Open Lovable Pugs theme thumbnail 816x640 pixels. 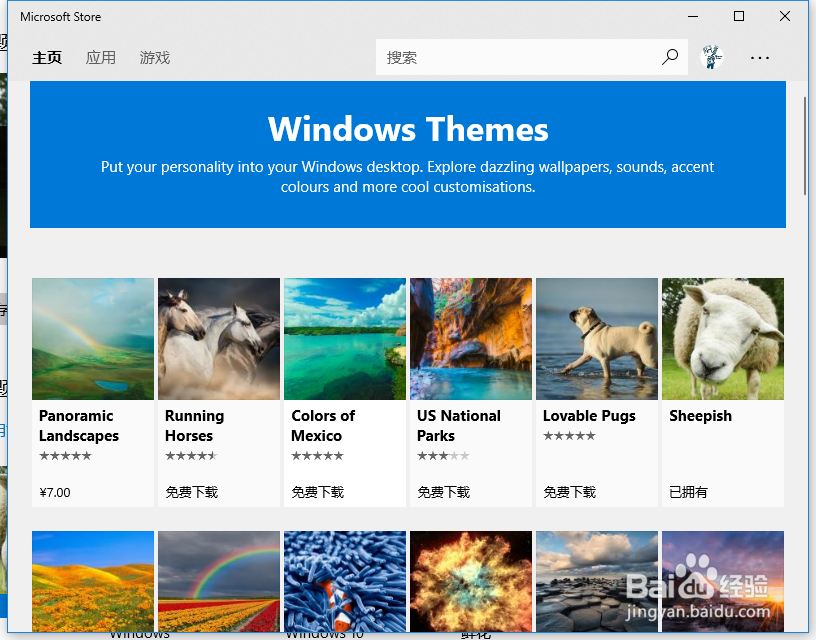point(597,339)
